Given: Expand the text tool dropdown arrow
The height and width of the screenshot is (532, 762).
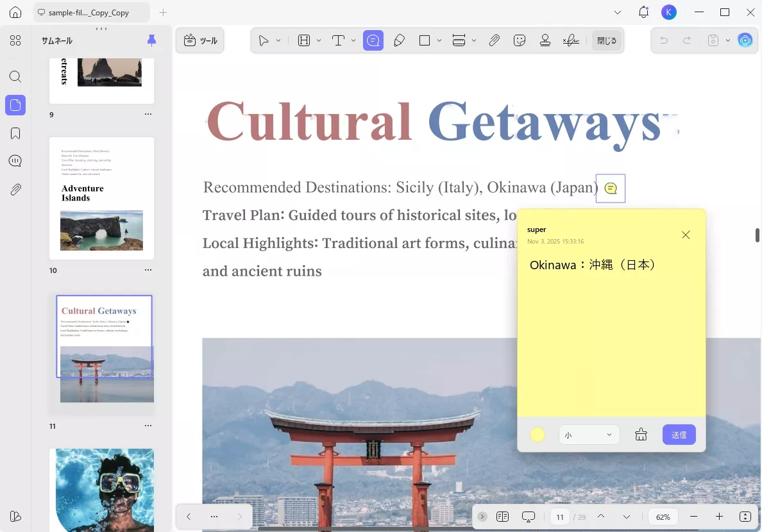Looking at the screenshot, I should 353,40.
